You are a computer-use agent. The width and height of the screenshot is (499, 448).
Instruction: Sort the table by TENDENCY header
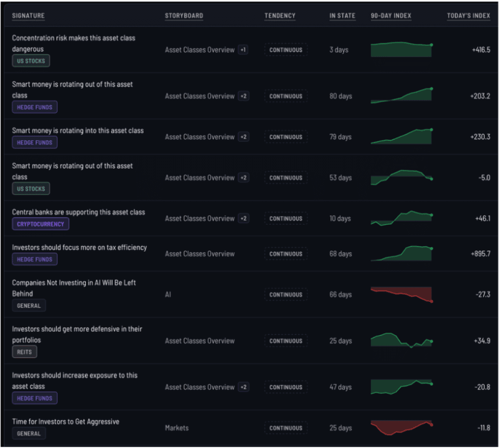pyautogui.click(x=280, y=15)
